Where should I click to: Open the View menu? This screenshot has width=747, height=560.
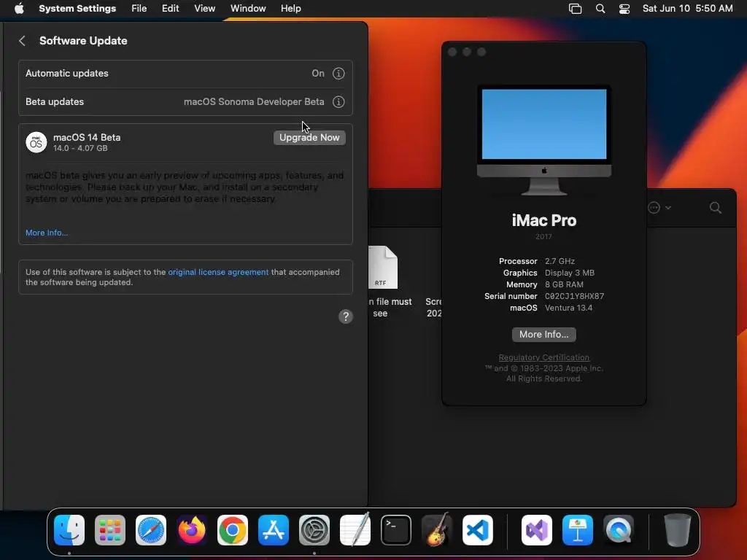tap(204, 9)
